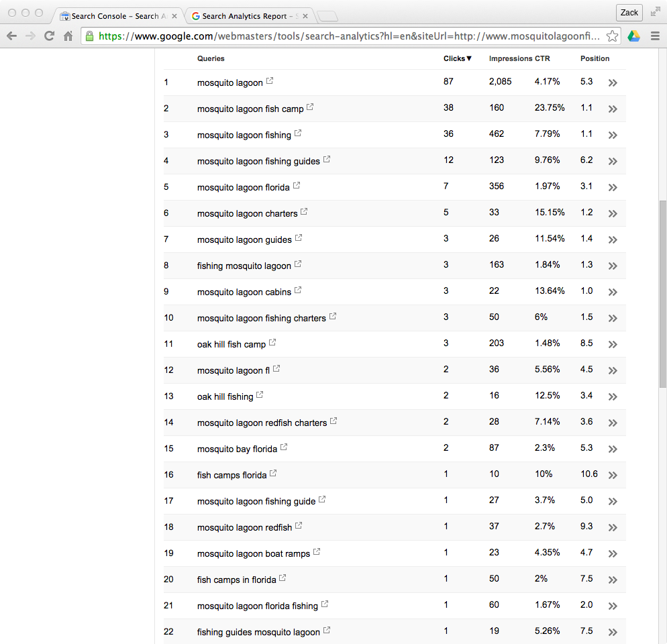667x644 pixels.
Task: Click the external link icon beside mosquito lagoon
Action: pyautogui.click(x=270, y=79)
